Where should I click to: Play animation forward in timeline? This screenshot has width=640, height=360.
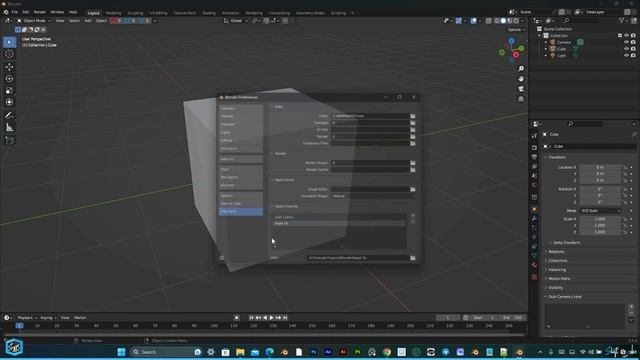coord(271,318)
